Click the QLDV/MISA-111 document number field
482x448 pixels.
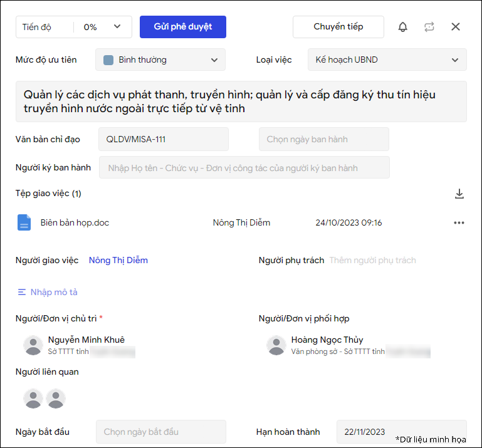[x=164, y=139]
